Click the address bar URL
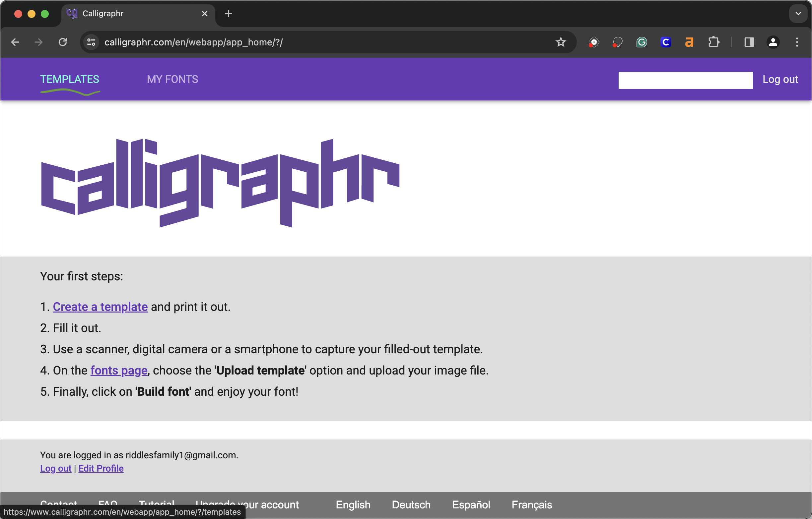This screenshot has height=519, width=812. pyautogui.click(x=194, y=42)
